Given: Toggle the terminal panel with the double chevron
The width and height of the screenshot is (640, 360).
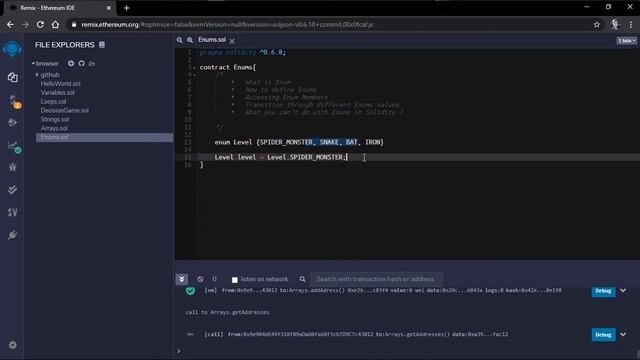Looking at the screenshot, I should (x=182, y=279).
